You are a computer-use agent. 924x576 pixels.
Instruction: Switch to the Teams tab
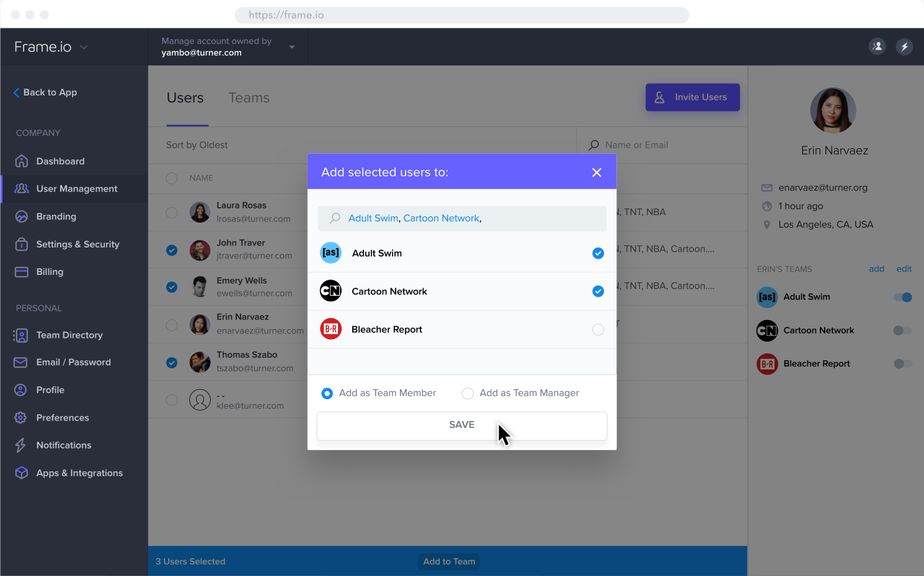(249, 98)
